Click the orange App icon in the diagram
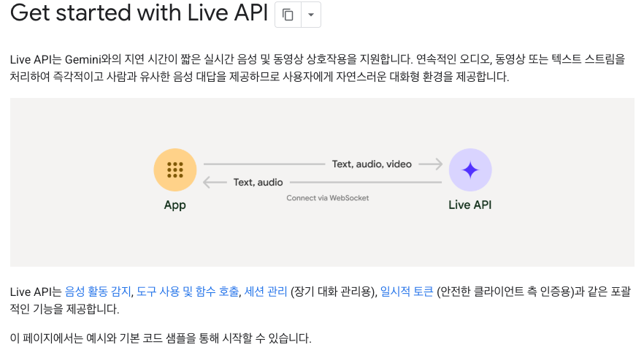The image size is (644, 350). pyautogui.click(x=175, y=170)
